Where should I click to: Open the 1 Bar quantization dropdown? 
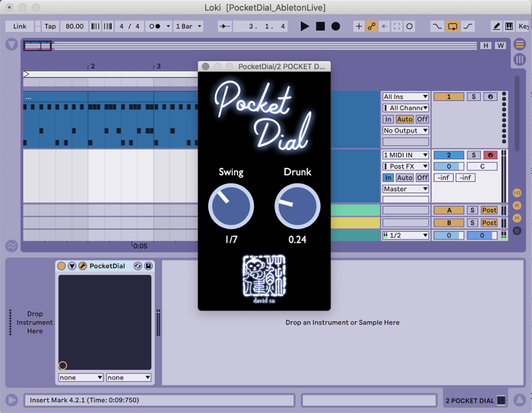(x=188, y=26)
